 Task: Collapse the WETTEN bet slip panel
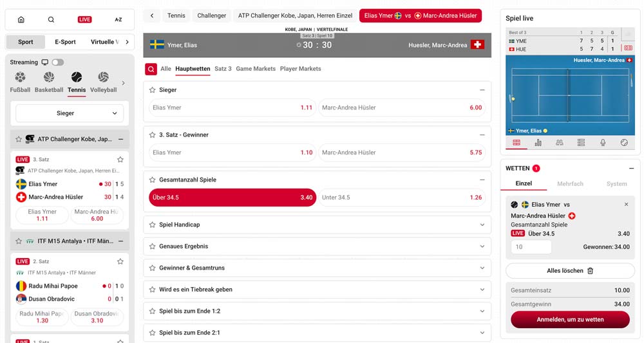pos(631,168)
